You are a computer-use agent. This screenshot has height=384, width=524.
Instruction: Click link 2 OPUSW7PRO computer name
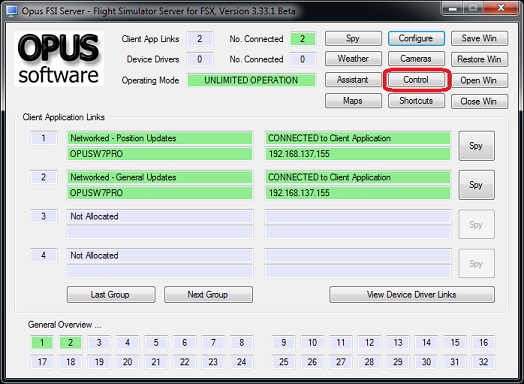point(160,193)
